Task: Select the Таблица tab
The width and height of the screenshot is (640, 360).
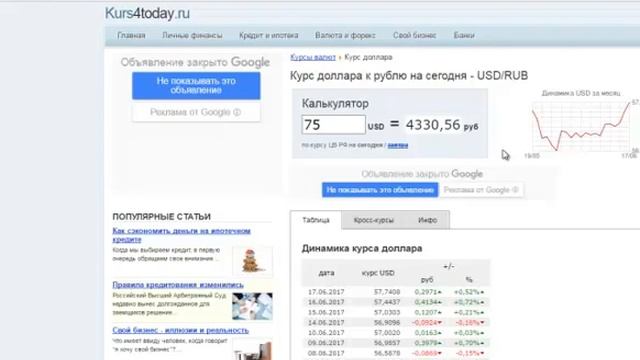Action: [x=316, y=220]
